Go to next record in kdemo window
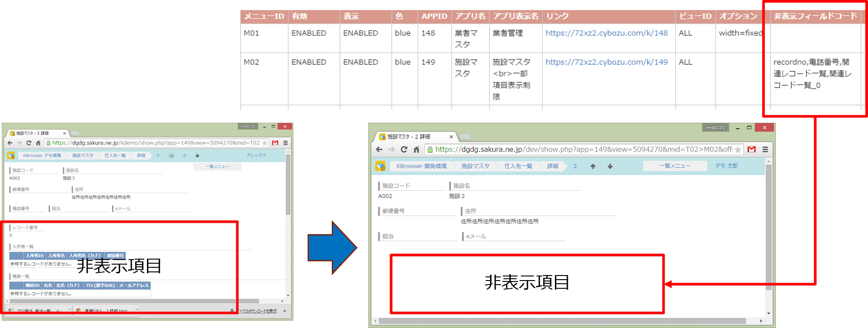The image size is (868, 328). tap(197, 156)
